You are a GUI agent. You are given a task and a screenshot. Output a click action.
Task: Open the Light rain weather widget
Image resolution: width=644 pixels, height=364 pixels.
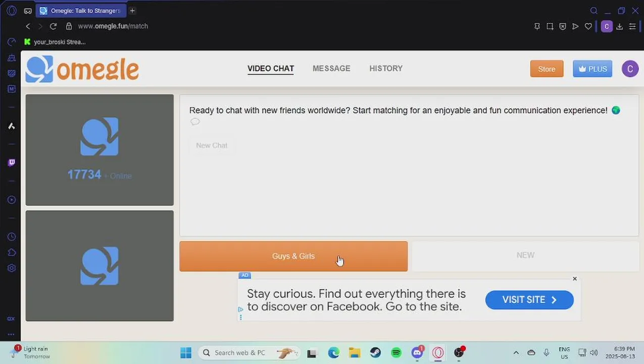pos(31,352)
